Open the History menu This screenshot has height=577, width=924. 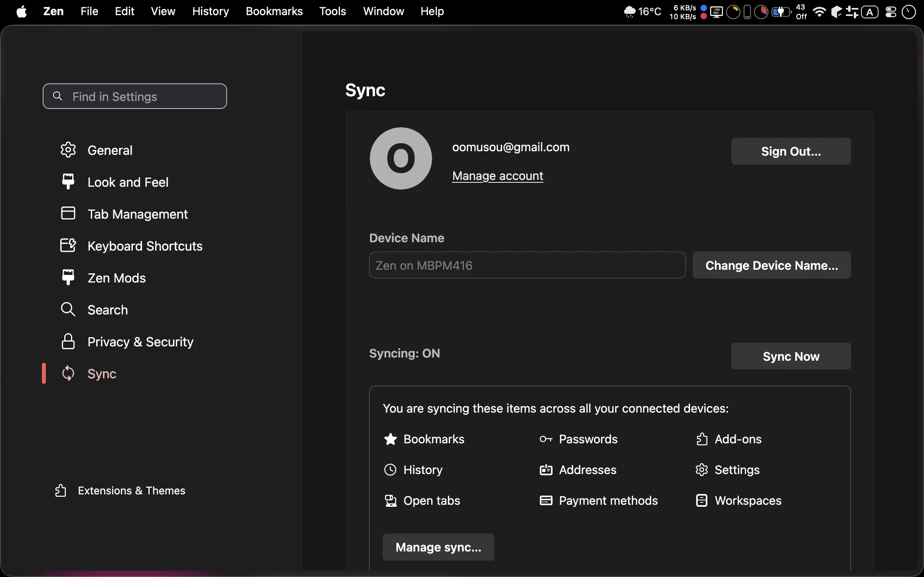[x=210, y=11]
